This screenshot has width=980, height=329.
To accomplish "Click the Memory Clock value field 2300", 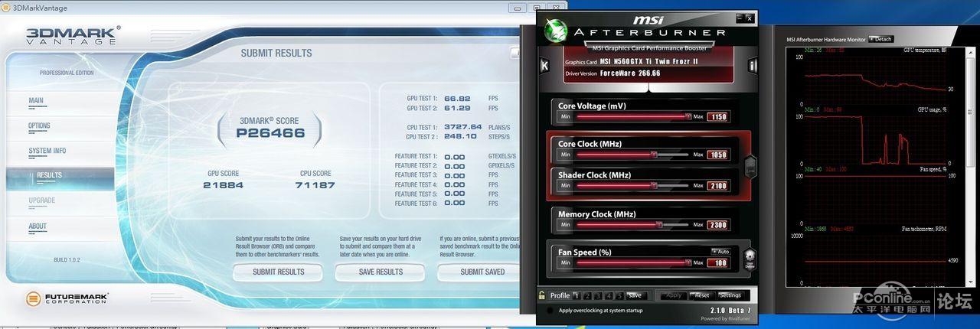I will click(717, 225).
